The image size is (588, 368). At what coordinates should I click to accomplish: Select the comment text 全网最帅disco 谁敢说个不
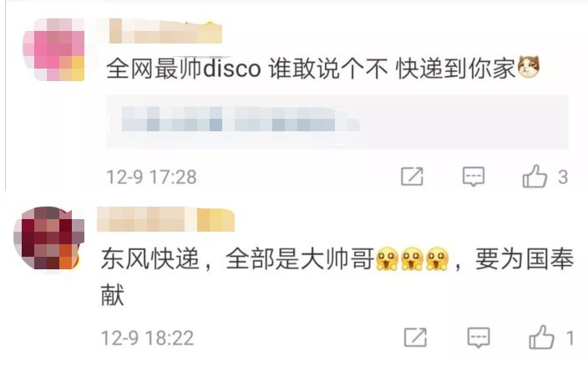click(246, 69)
